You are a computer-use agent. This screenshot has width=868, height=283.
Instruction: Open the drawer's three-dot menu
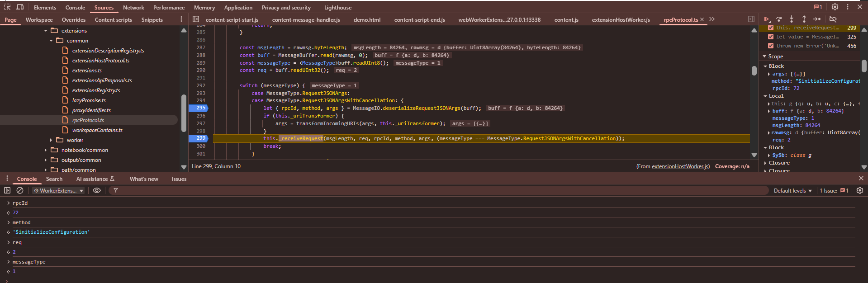click(7, 179)
